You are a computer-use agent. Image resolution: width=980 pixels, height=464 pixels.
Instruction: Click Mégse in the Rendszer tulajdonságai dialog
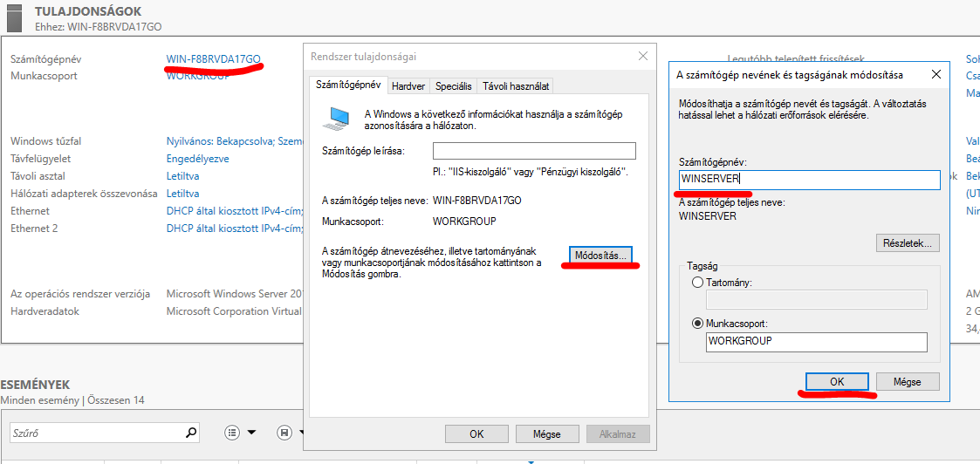[547, 433]
